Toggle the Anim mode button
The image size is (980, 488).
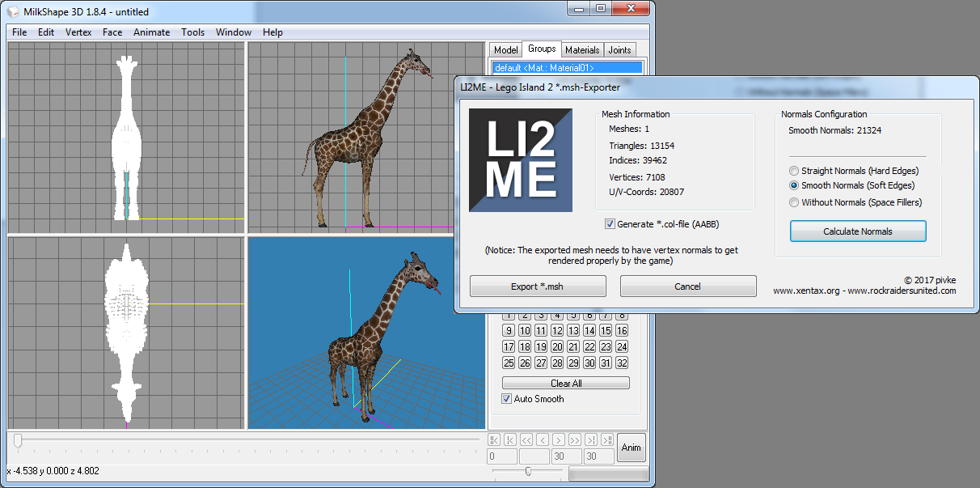(632, 448)
